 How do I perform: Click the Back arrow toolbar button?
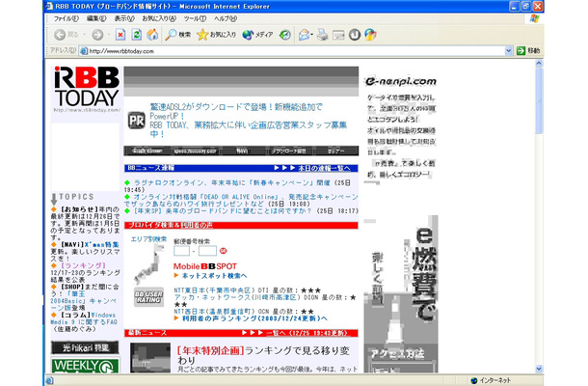point(60,35)
